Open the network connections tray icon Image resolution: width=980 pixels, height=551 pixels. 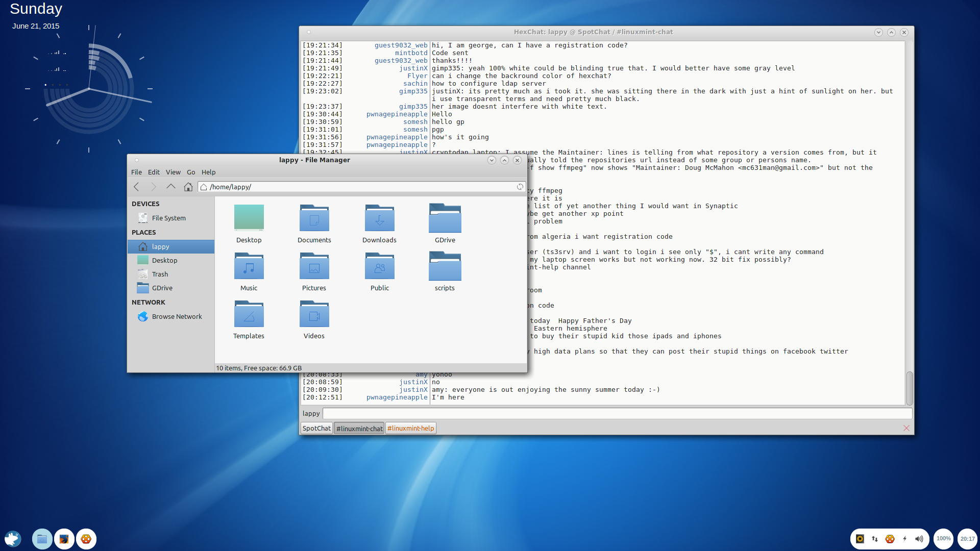pyautogui.click(x=875, y=539)
